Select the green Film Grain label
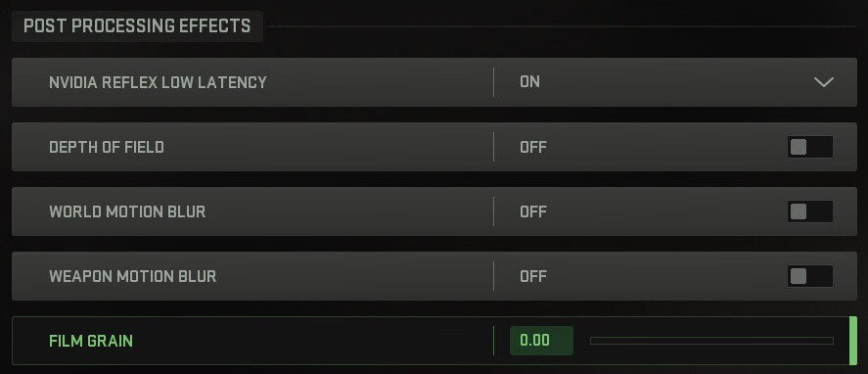 tap(91, 341)
